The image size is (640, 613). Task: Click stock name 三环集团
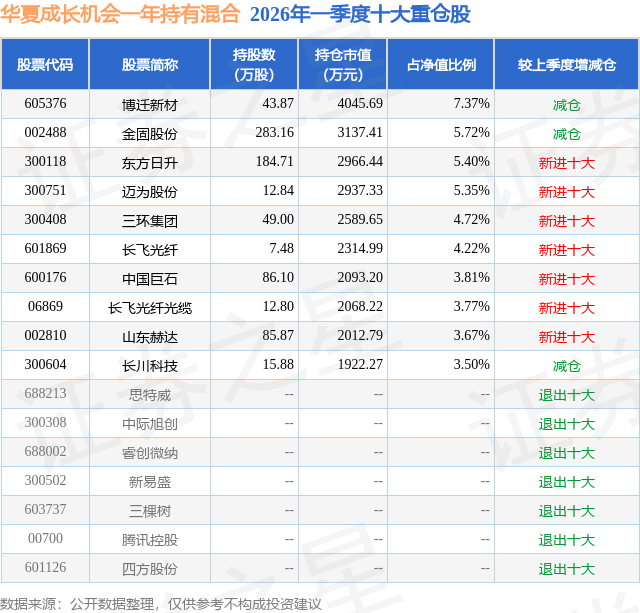click(150, 221)
